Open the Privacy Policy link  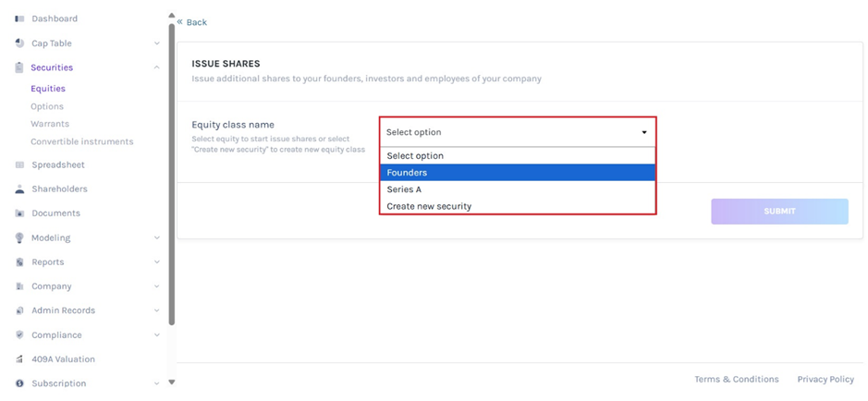coord(825,380)
